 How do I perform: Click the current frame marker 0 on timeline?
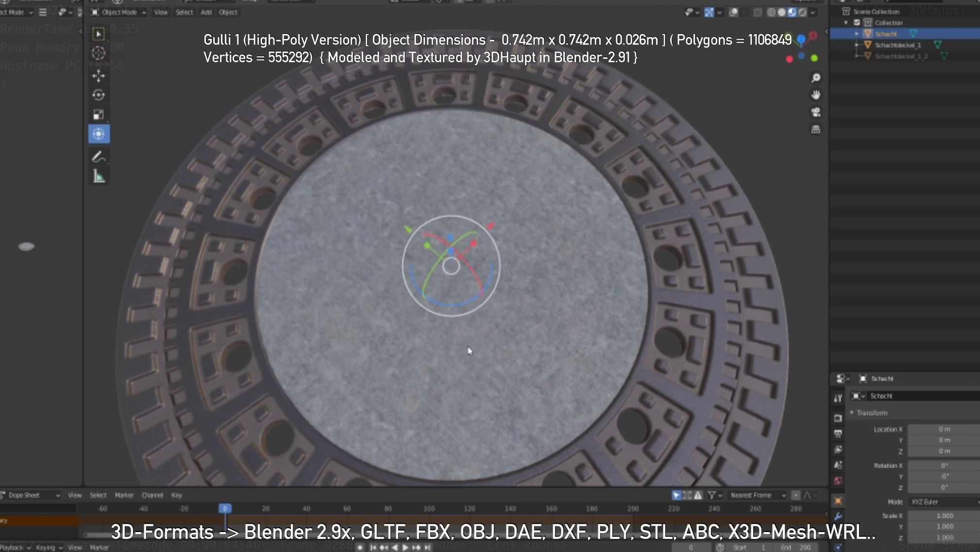(x=224, y=508)
